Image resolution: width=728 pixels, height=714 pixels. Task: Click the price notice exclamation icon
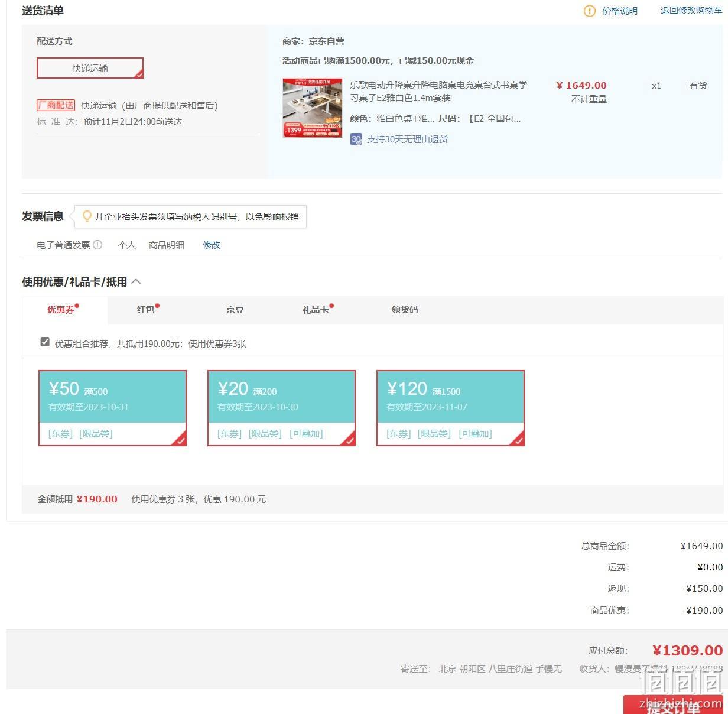pos(589,11)
